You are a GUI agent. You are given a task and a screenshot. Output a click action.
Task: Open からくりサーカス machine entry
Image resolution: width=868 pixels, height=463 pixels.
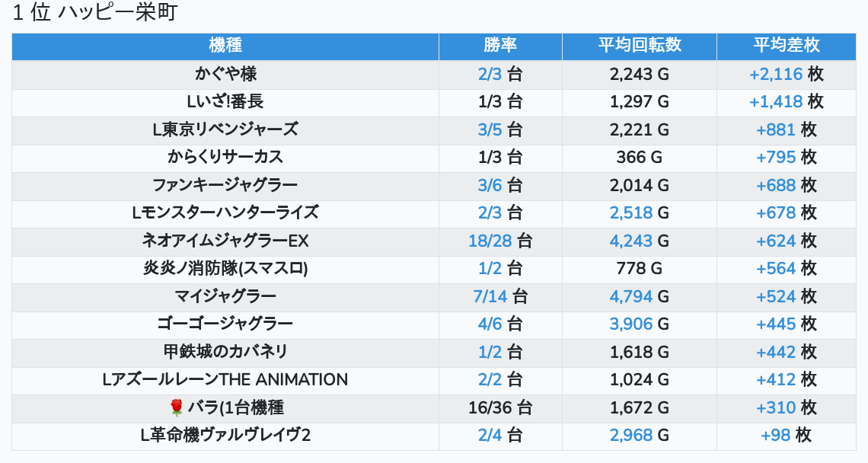coord(225,157)
